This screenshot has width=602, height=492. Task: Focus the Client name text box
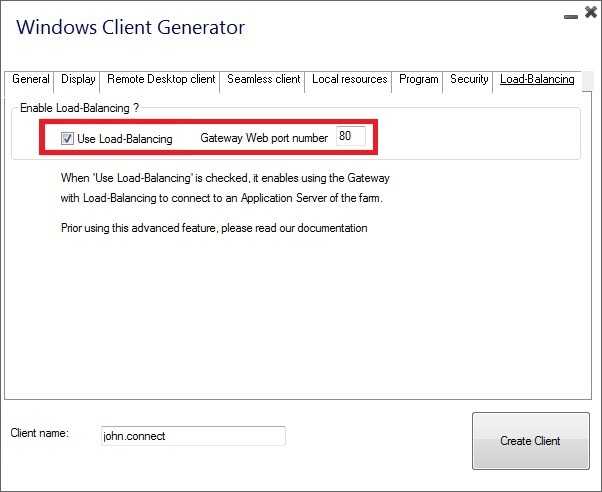tap(192, 436)
